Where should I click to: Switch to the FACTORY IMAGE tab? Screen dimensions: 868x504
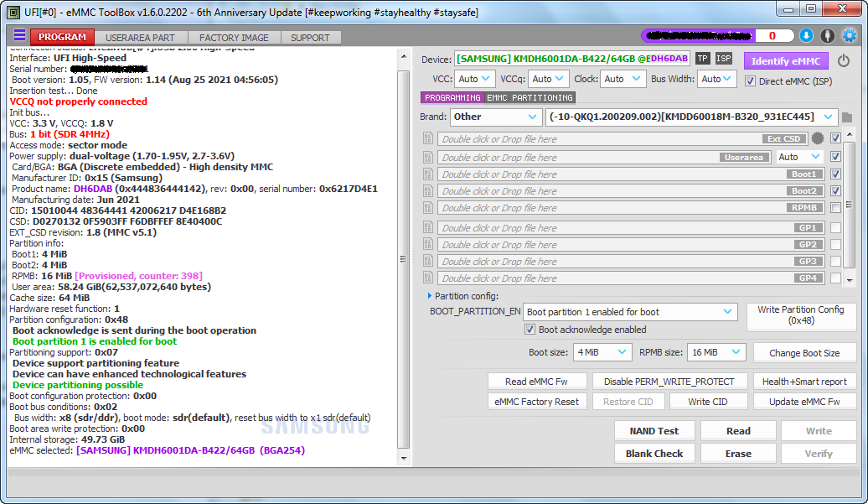click(234, 38)
